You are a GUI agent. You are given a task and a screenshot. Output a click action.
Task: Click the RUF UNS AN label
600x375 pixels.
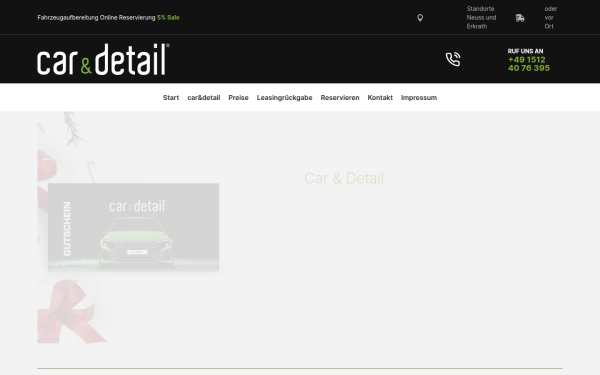525,51
